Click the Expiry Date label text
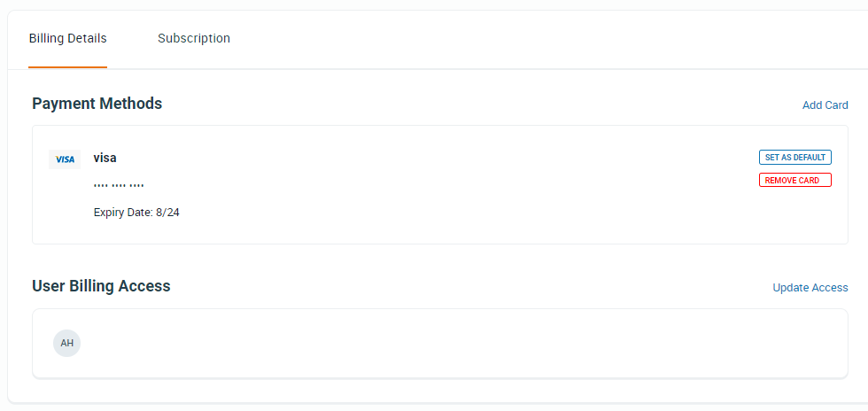 (x=123, y=213)
